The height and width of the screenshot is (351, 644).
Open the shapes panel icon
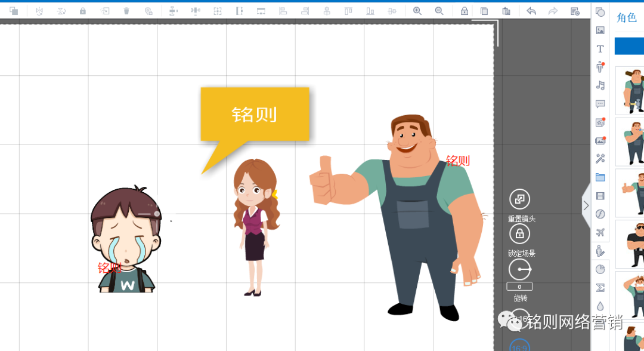coord(600,12)
